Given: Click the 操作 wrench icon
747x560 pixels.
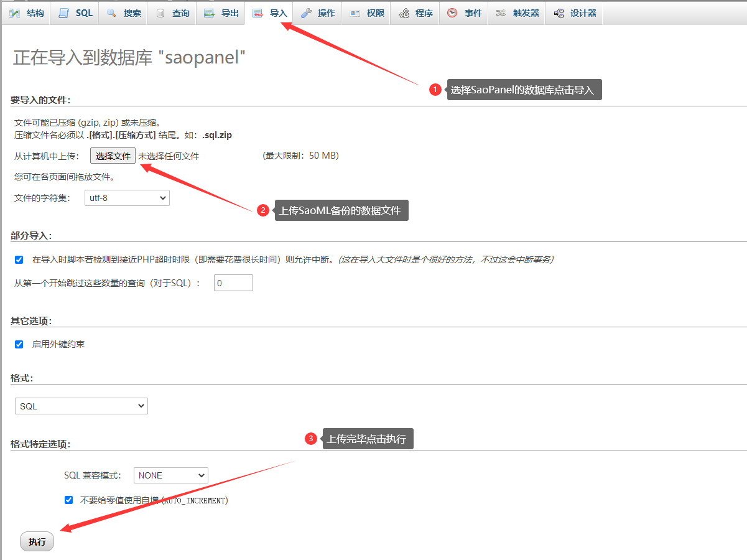Looking at the screenshot, I should coord(305,13).
